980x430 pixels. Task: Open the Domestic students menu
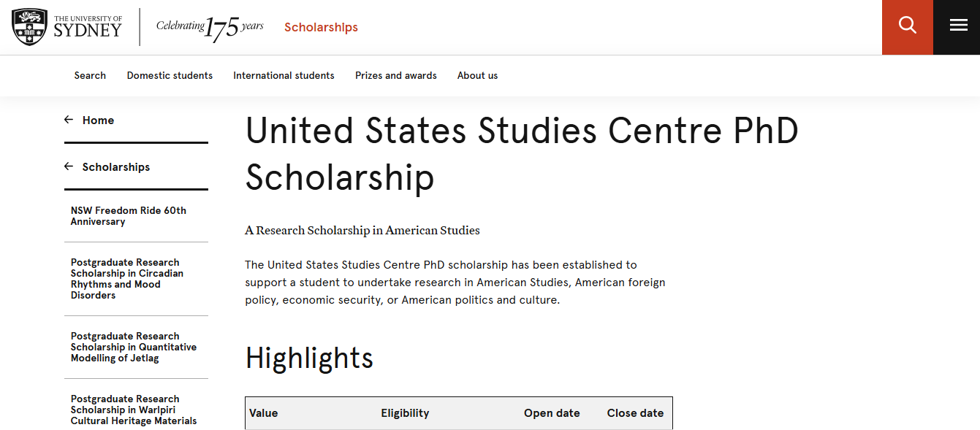170,75
